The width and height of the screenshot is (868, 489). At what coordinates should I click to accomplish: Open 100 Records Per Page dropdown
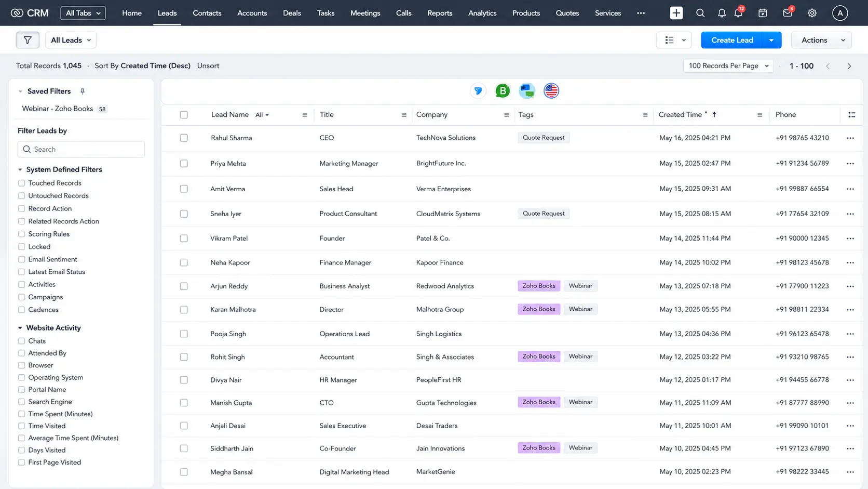pos(728,66)
